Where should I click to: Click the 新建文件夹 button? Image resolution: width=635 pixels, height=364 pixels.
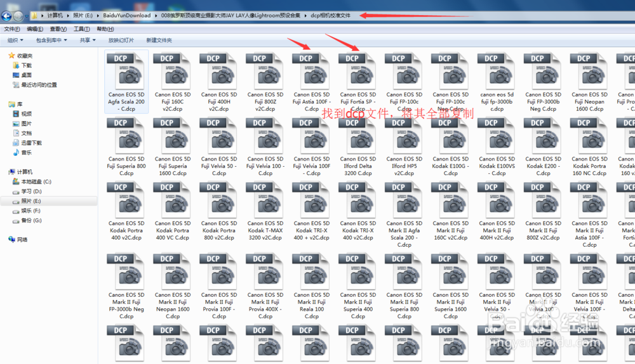159,40
